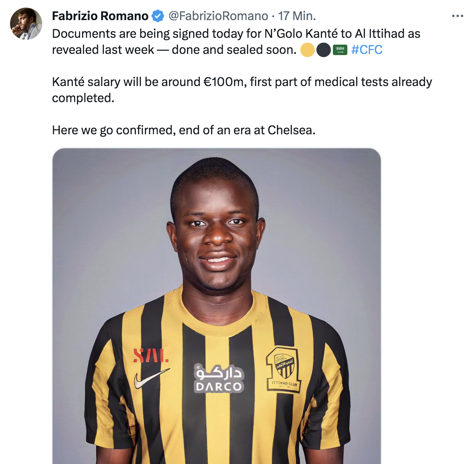
Task: Click the Fabrizio Romano display name
Action: coord(100,16)
